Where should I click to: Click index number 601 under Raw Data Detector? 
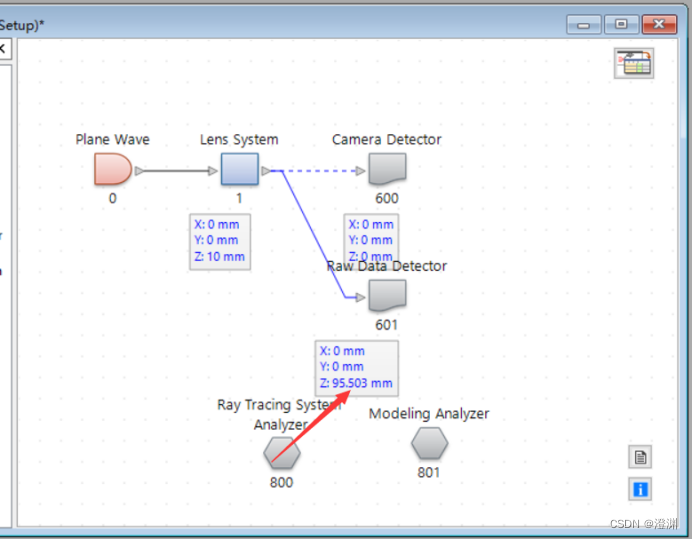coord(387,325)
